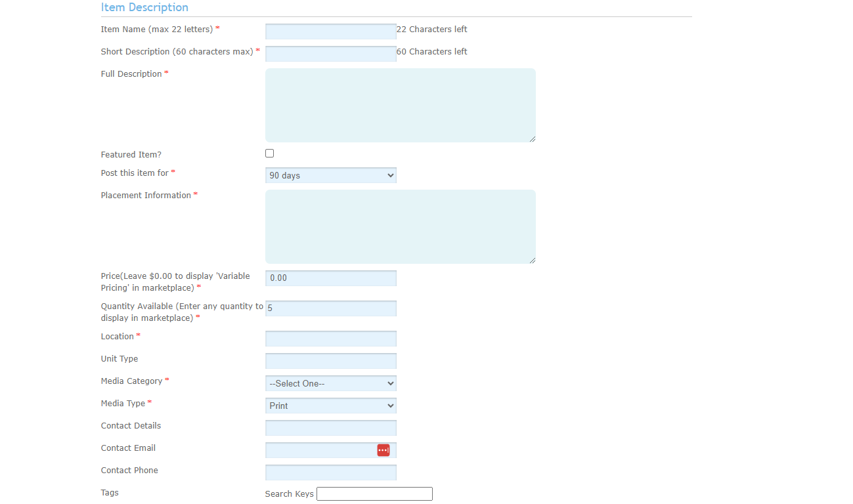Click the Quantity Available field

point(330,308)
